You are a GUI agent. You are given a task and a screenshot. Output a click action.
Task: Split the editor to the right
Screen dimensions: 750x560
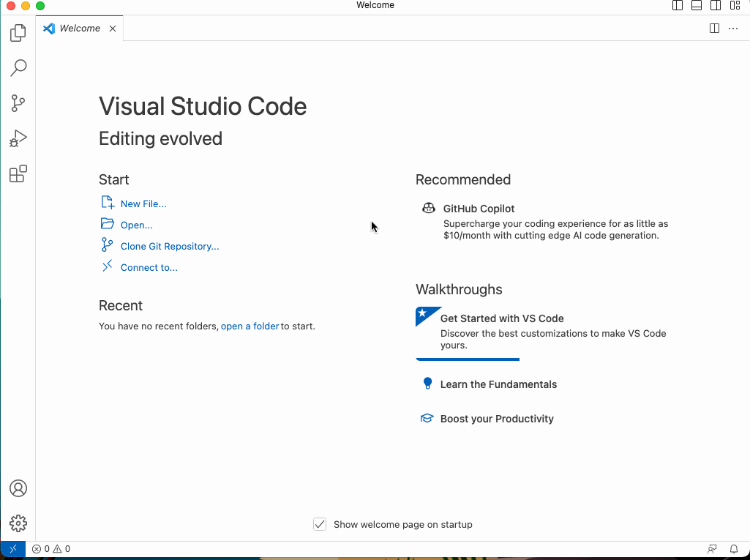[x=714, y=29]
